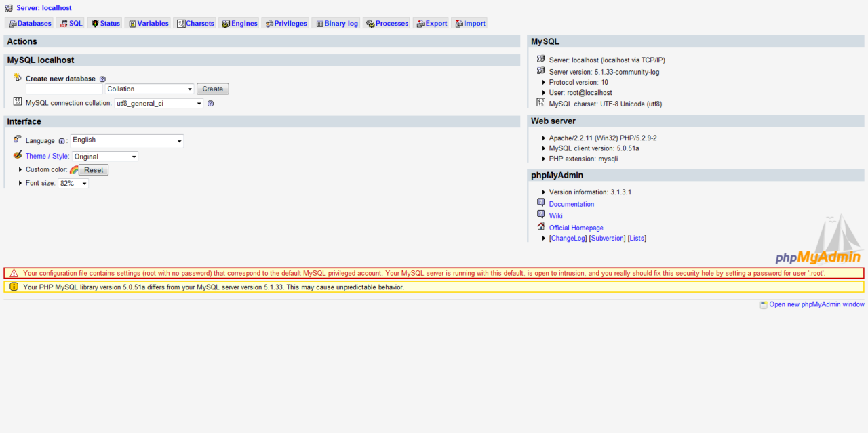
Task: Click the Server: localhost breadcrumb link
Action: tap(44, 8)
